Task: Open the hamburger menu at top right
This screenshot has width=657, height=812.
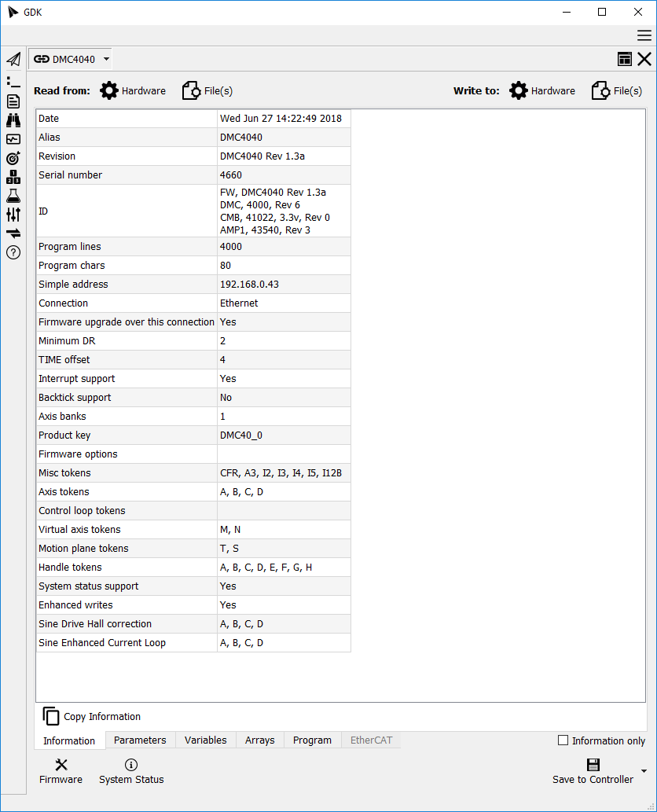Action: [644, 35]
